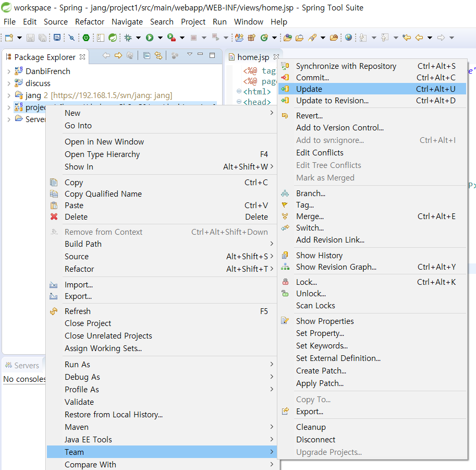
Task: Open the File menu
Action: coord(9,22)
